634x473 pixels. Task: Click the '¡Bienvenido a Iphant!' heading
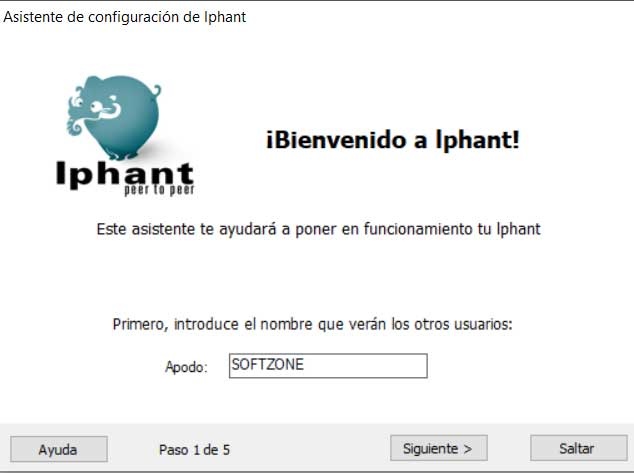point(392,140)
